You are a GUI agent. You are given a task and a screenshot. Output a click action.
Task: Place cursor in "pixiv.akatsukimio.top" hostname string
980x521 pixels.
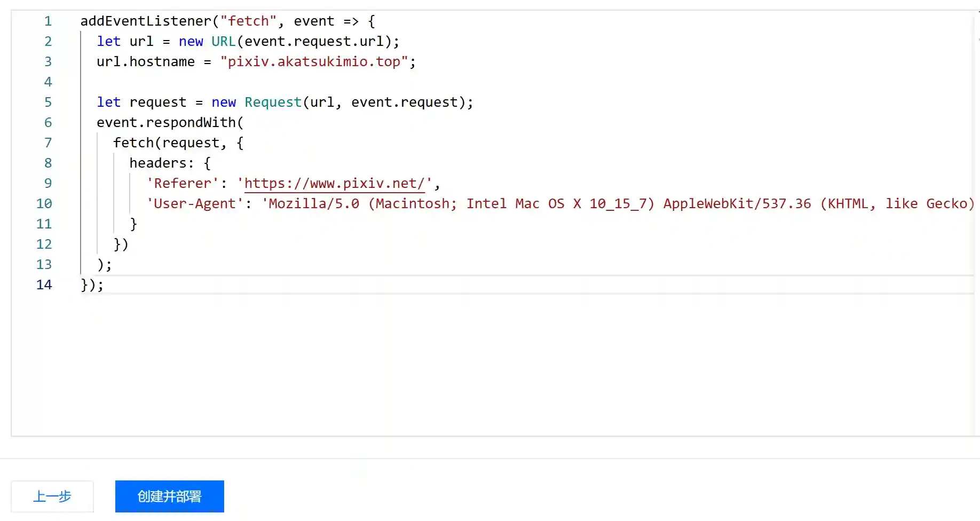click(x=314, y=62)
